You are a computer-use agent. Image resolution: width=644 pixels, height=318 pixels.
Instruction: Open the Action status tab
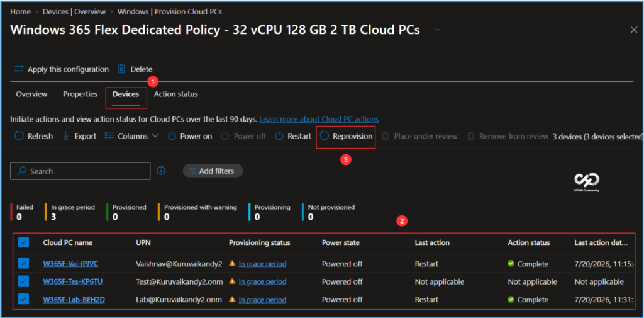pos(176,94)
